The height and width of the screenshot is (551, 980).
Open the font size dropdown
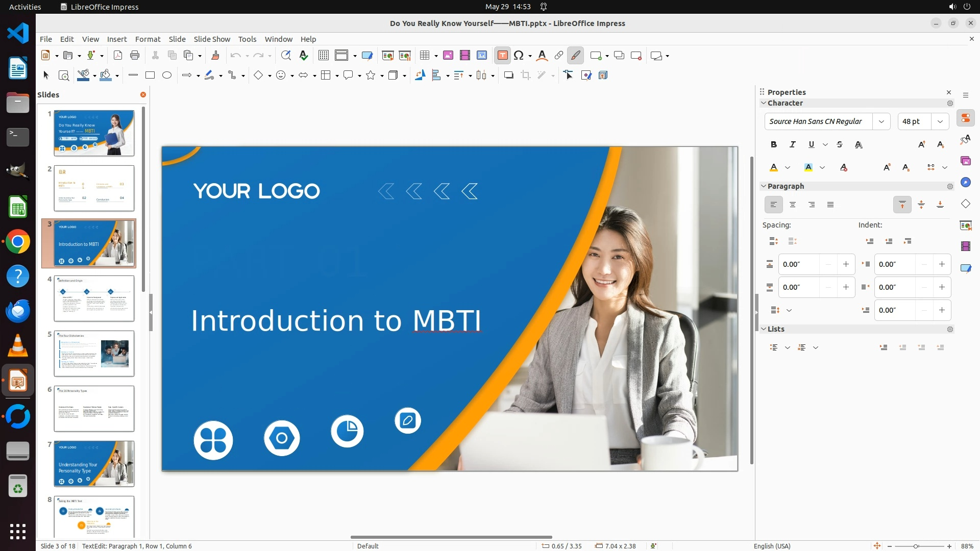(x=940, y=121)
